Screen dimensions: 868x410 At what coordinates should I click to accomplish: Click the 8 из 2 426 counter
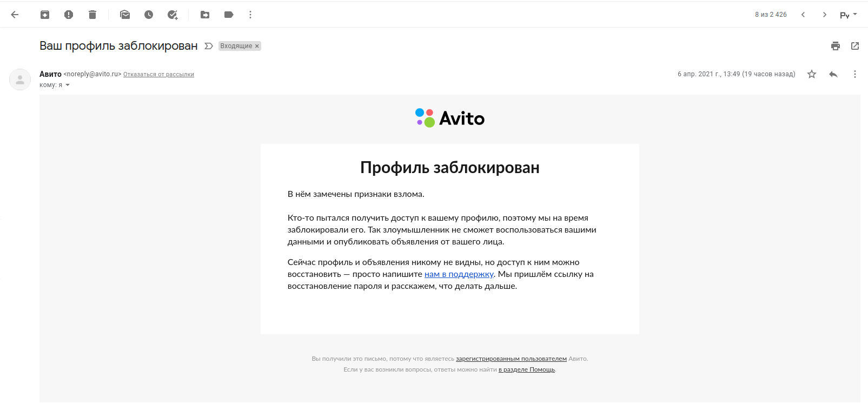771,15
